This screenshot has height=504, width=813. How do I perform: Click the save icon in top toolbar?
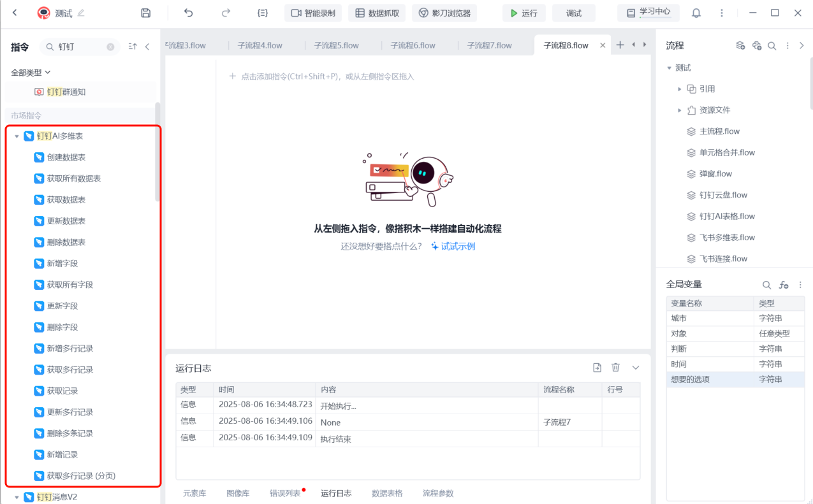click(x=145, y=13)
